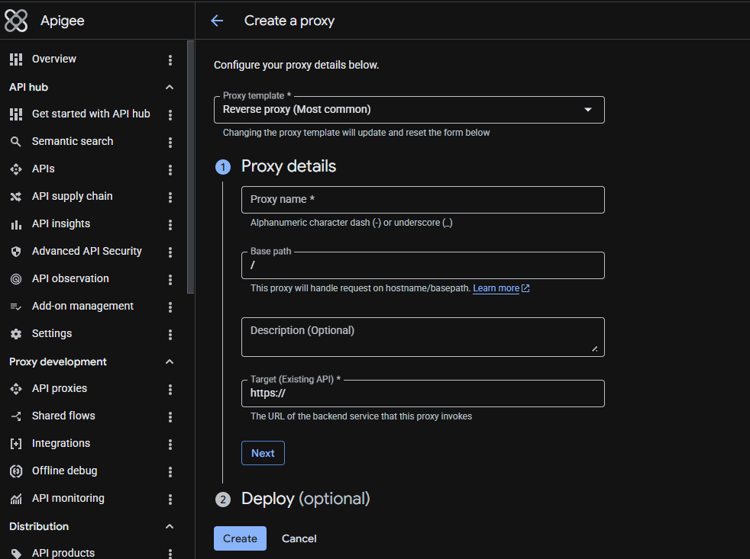This screenshot has width=750, height=559.
Task: Click the API observation target icon
Action: pos(16,279)
